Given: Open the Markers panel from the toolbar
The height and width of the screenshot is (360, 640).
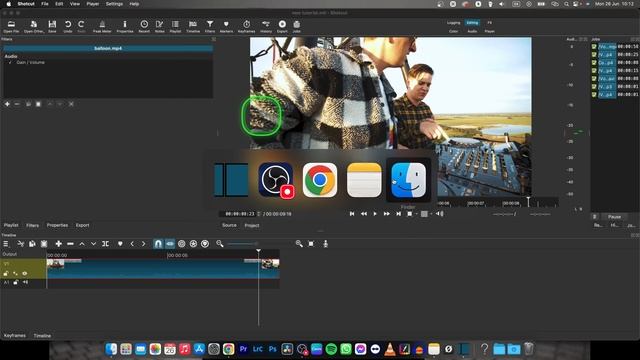Looking at the screenshot, I should pos(226,27).
